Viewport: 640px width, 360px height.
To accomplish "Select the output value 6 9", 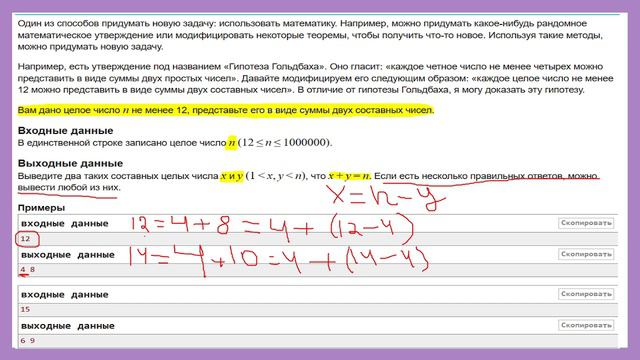I will click(x=28, y=340).
